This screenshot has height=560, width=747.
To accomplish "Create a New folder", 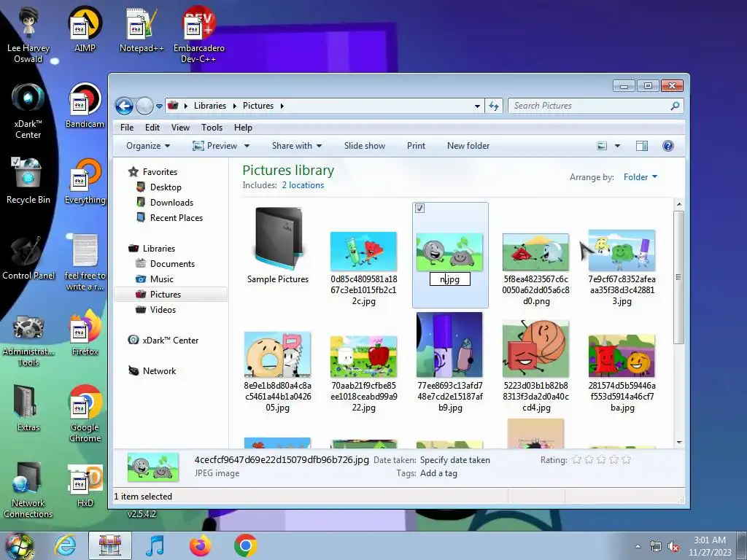I will point(468,146).
